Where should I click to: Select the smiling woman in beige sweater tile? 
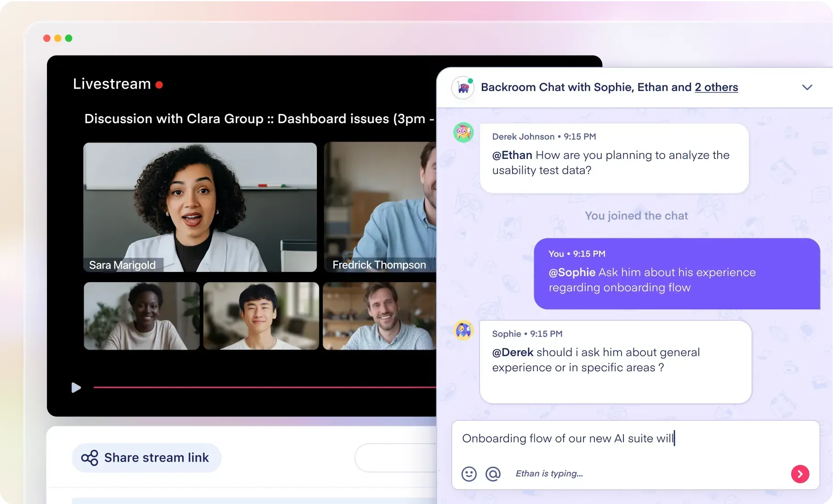pos(142,316)
